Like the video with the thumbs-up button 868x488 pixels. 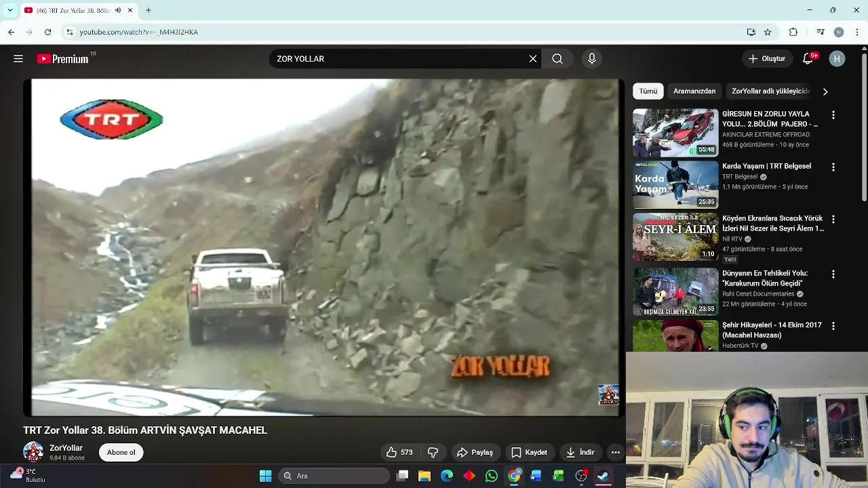(x=399, y=452)
